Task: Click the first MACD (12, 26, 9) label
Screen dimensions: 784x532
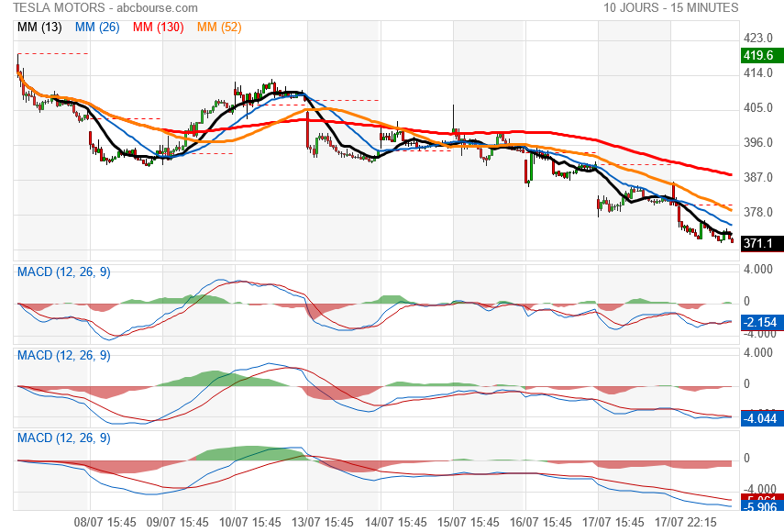Action: (x=64, y=272)
